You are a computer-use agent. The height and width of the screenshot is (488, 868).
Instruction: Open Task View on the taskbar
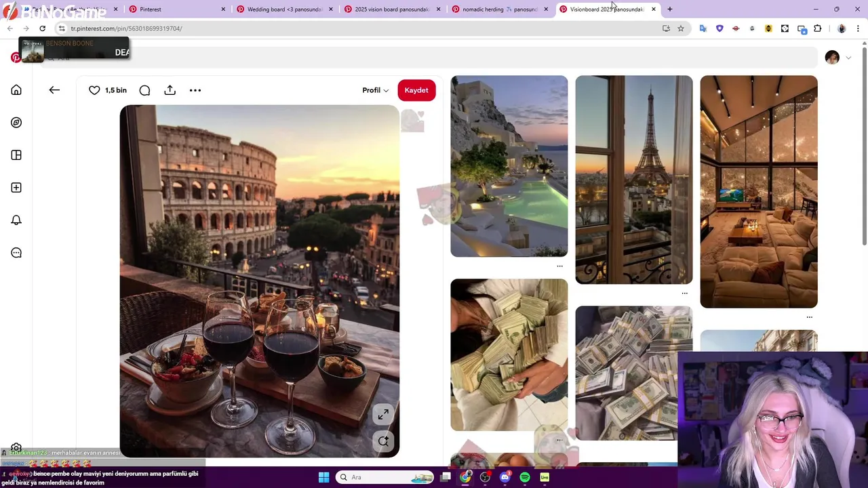pyautogui.click(x=446, y=477)
